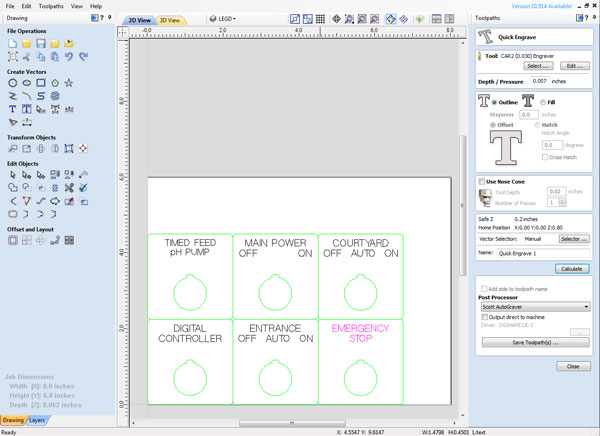The height and width of the screenshot is (436, 600).
Task: Select the Draw Text tool
Action: click(13, 109)
